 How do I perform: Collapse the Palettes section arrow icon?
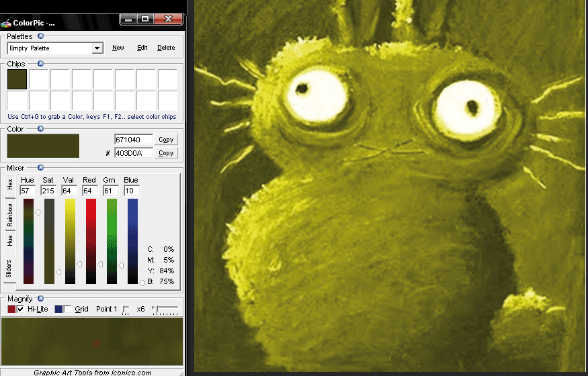[40, 36]
